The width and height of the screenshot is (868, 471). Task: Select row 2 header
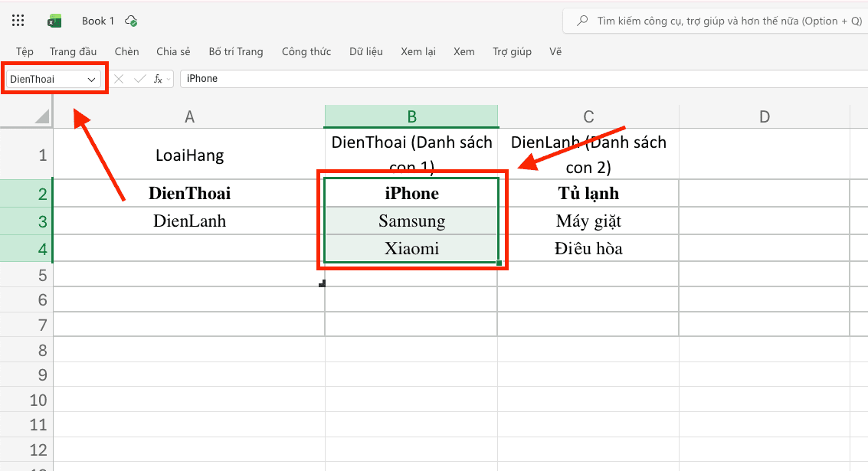(x=26, y=193)
